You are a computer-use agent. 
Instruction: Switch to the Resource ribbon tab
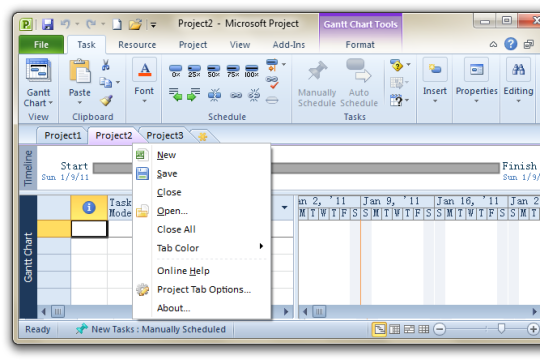coord(137,45)
